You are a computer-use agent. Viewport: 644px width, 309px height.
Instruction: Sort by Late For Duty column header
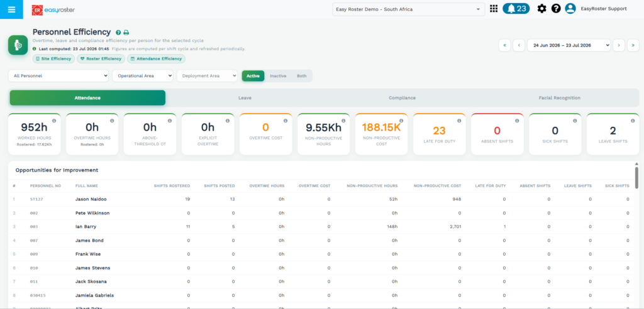coord(491,186)
